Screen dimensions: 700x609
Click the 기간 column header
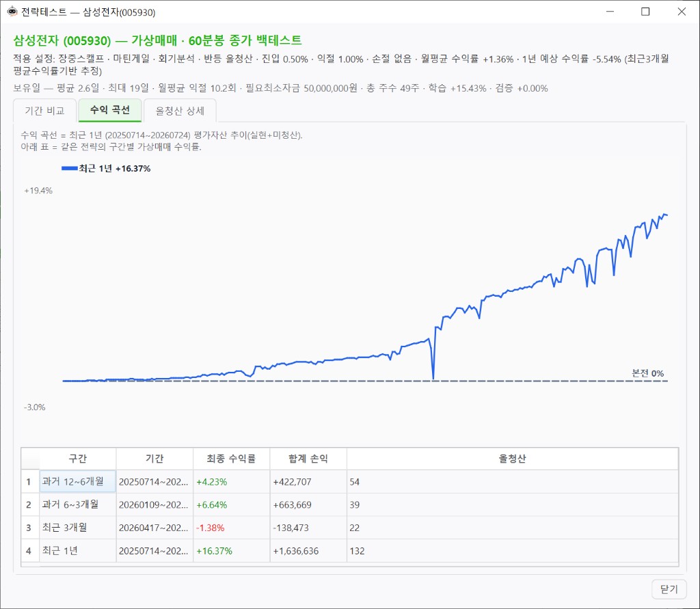click(x=154, y=459)
